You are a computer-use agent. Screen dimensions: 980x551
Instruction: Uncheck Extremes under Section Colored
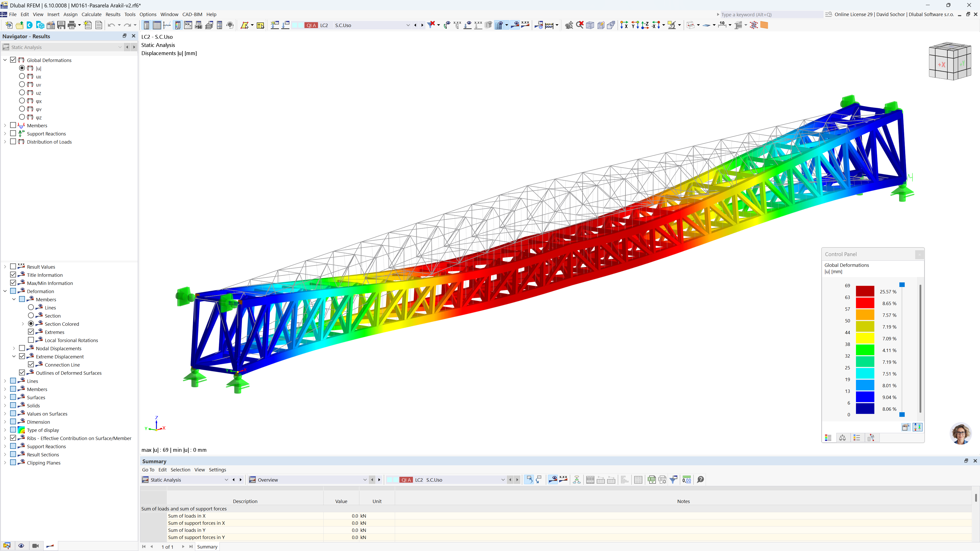pyautogui.click(x=31, y=332)
